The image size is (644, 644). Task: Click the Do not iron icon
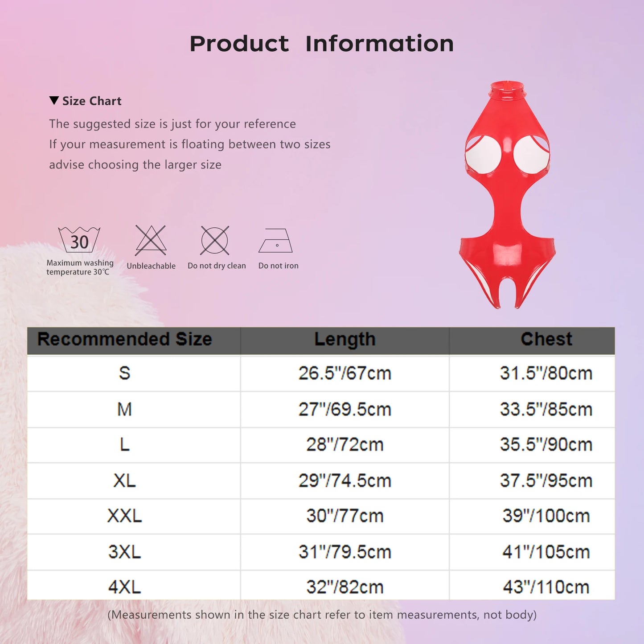276,241
